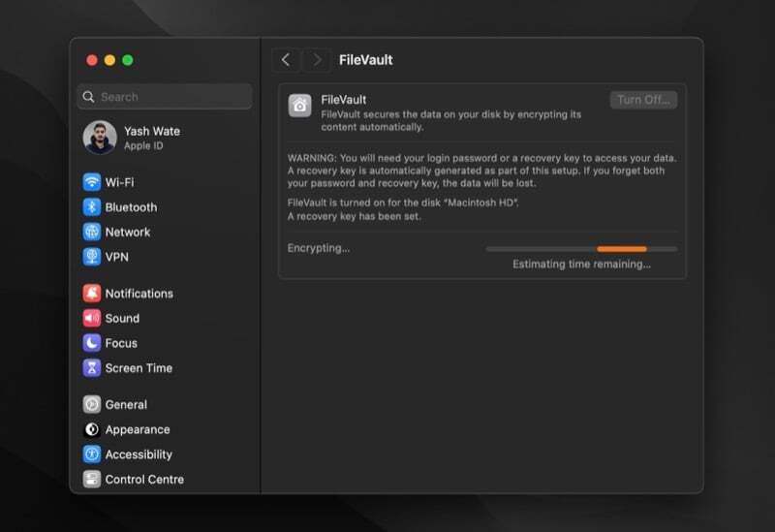Click the Apple ID subtitle

[x=143, y=146]
